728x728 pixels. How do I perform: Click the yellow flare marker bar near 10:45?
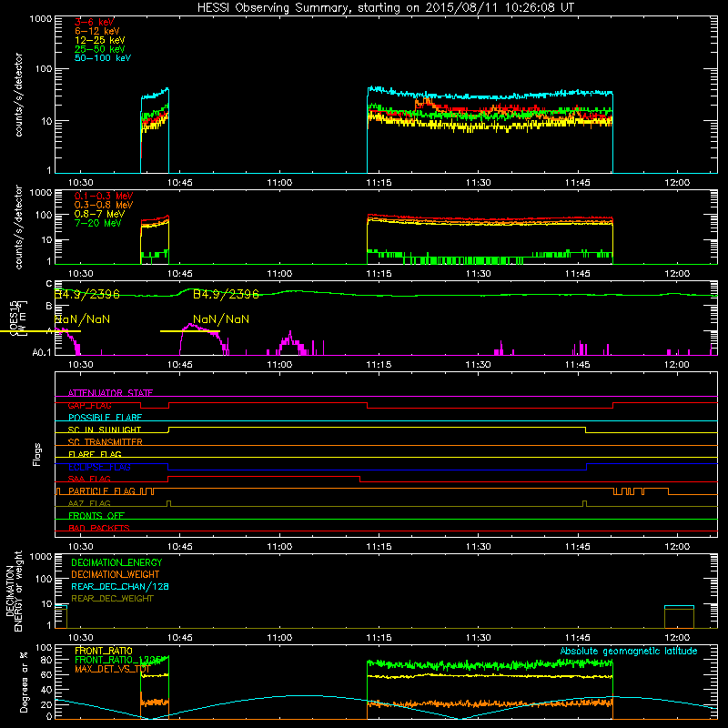pos(190,331)
